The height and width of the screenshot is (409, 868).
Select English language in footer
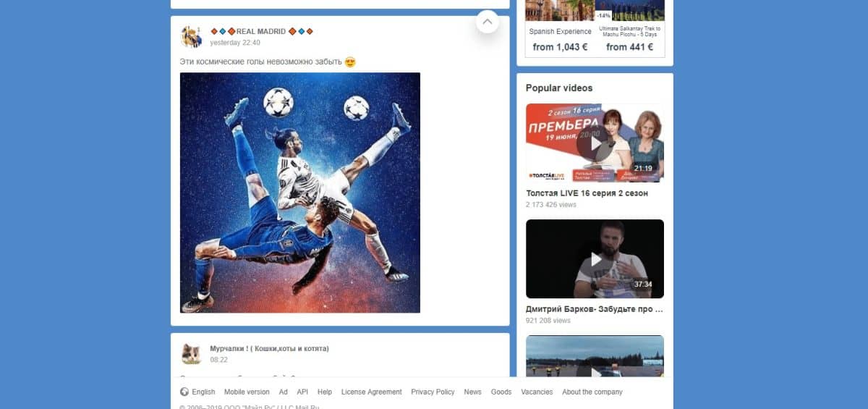pyautogui.click(x=203, y=392)
